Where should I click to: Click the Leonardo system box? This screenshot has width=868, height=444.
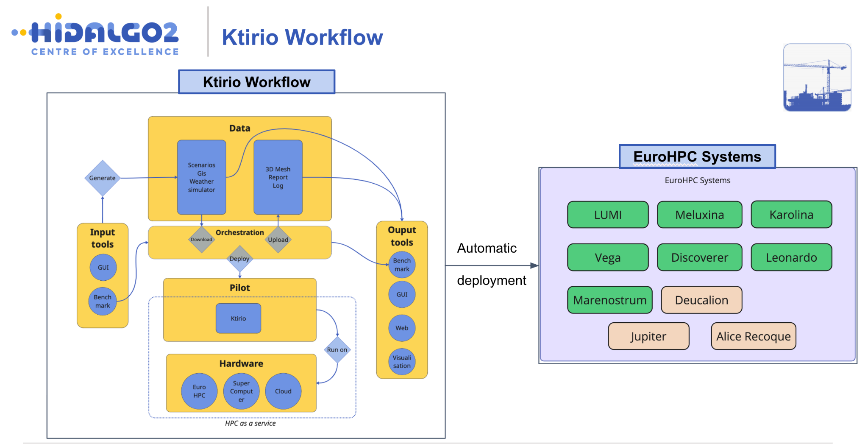point(791,257)
